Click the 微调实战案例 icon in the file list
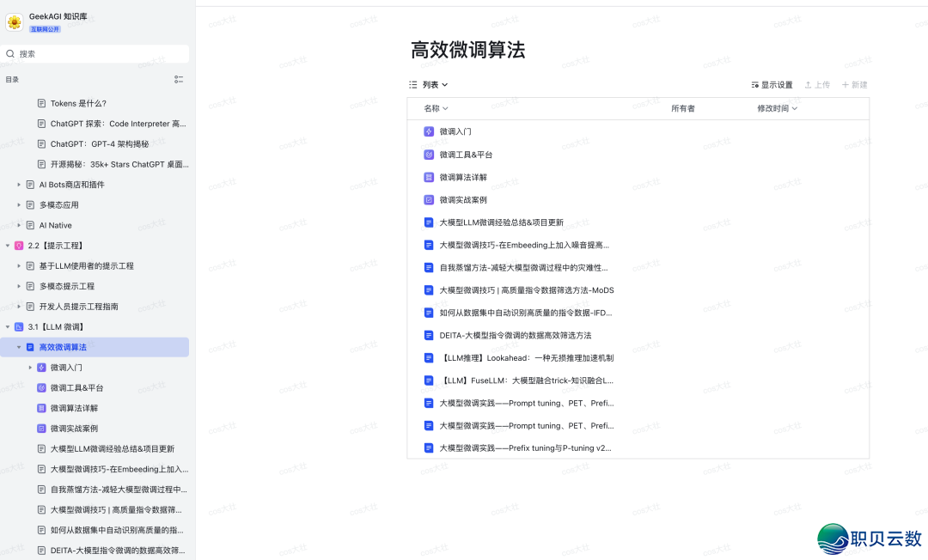Image resolution: width=928 pixels, height=560 pixels. [429, 199]
